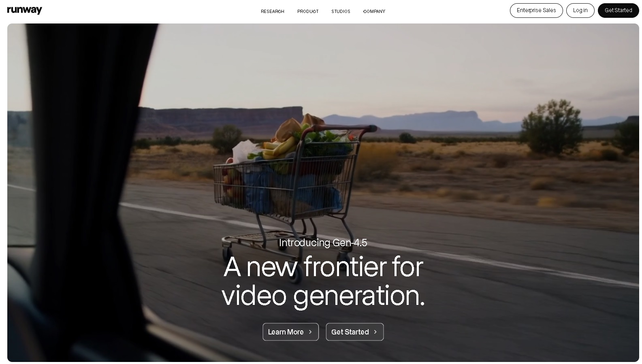Open the Studios nav item
This screenshot has width=642, height=364.
[x=341, y=11]
